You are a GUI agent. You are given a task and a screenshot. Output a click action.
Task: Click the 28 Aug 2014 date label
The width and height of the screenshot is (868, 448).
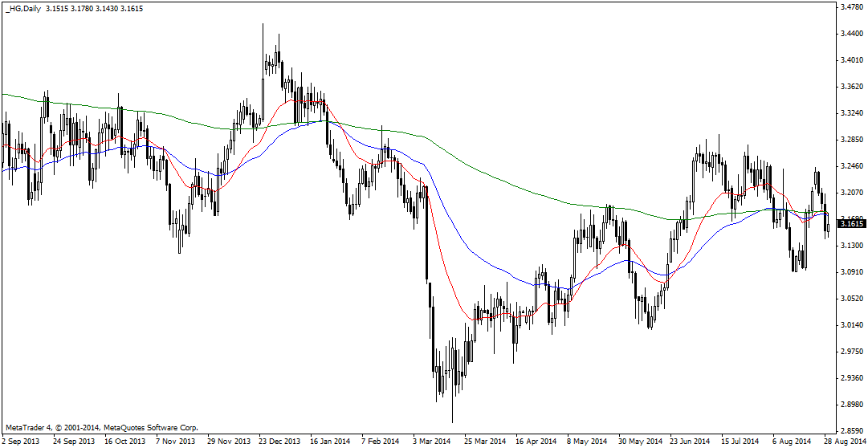(846, 442)
